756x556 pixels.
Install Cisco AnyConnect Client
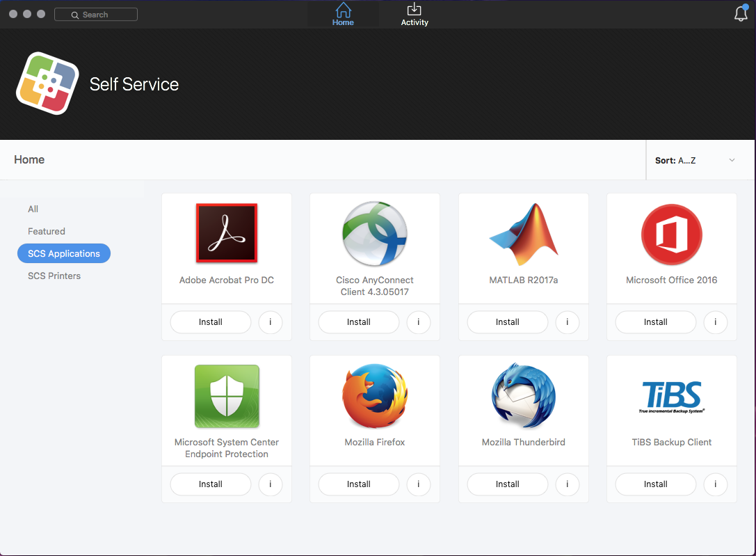pos(359,322)
